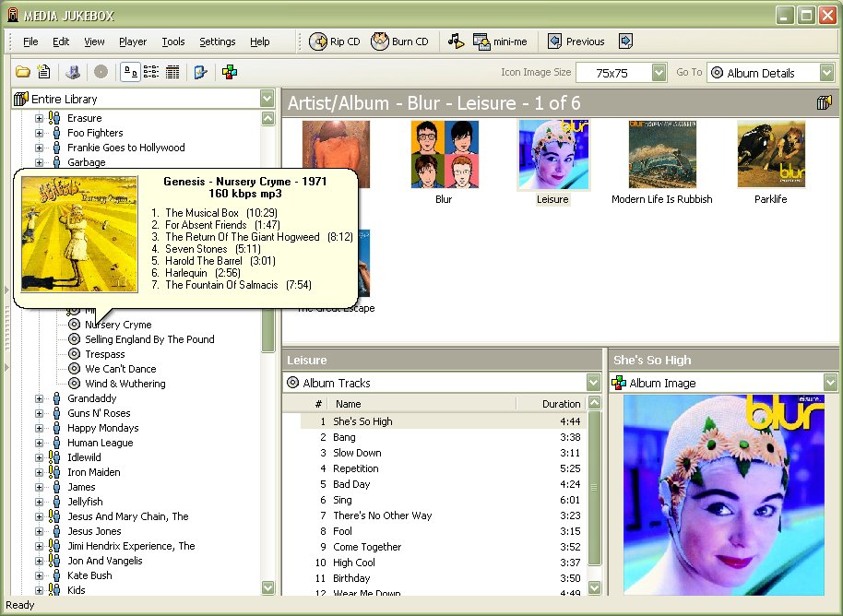
Task: Open the Go To Album Details dropdown
Action: (x=827, y=73)
